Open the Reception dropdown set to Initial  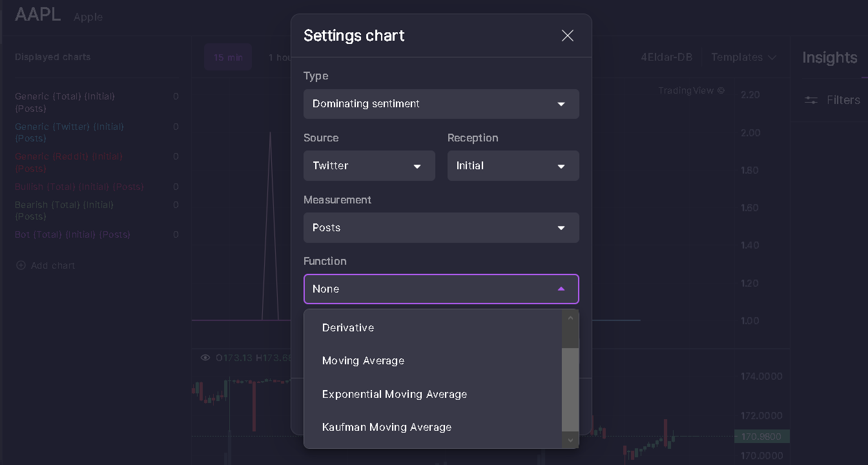pos(513,166)
